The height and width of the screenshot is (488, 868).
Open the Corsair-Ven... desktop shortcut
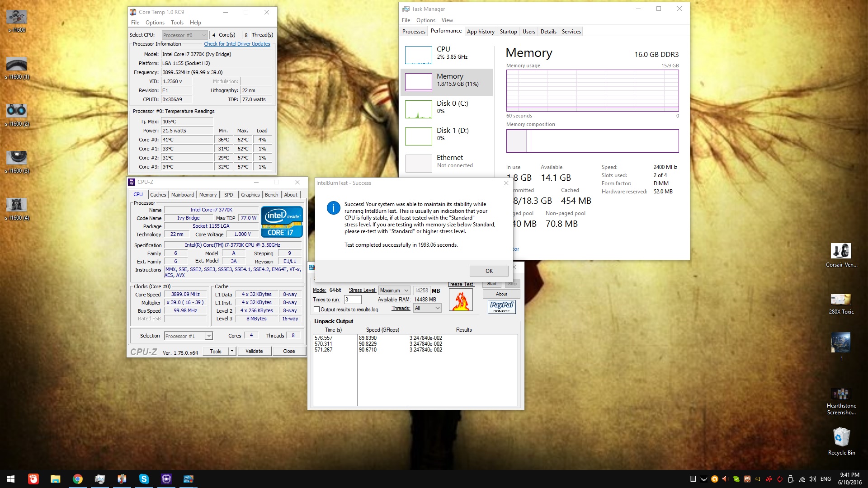point(841,255)
